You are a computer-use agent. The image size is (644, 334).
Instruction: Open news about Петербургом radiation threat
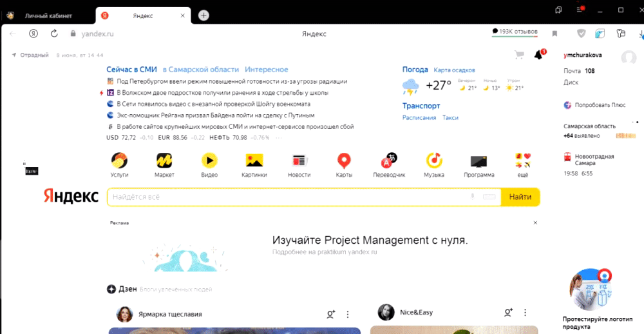coord(232,81)
